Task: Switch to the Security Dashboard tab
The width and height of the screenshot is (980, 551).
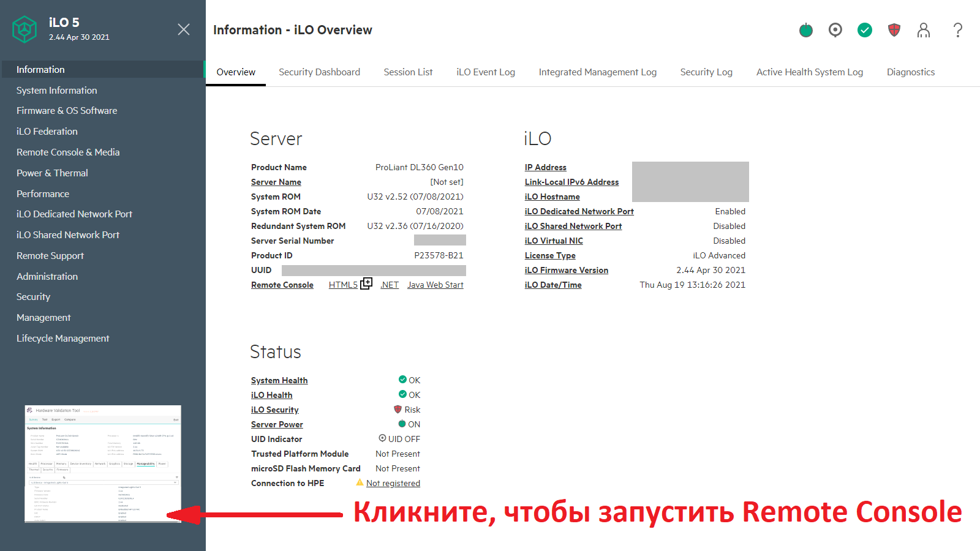Action: (319, 72)
